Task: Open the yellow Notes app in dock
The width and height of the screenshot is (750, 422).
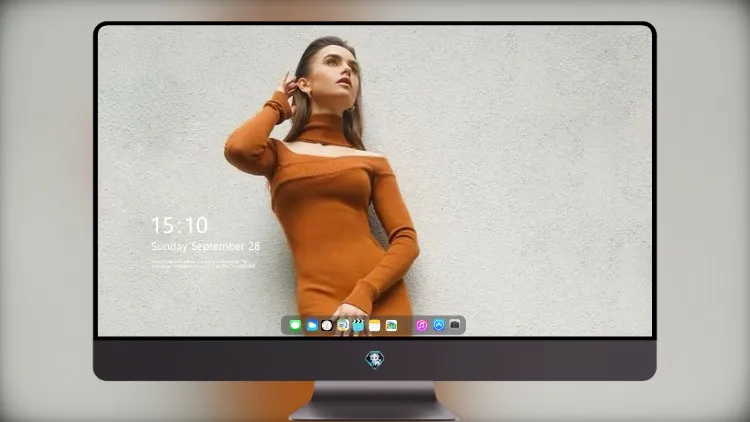Action: point(375,325)
